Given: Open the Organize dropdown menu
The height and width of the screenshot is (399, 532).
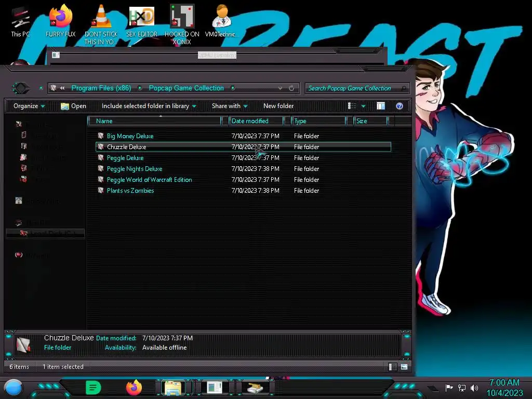Looking at the screenshot, I should 29,106.
